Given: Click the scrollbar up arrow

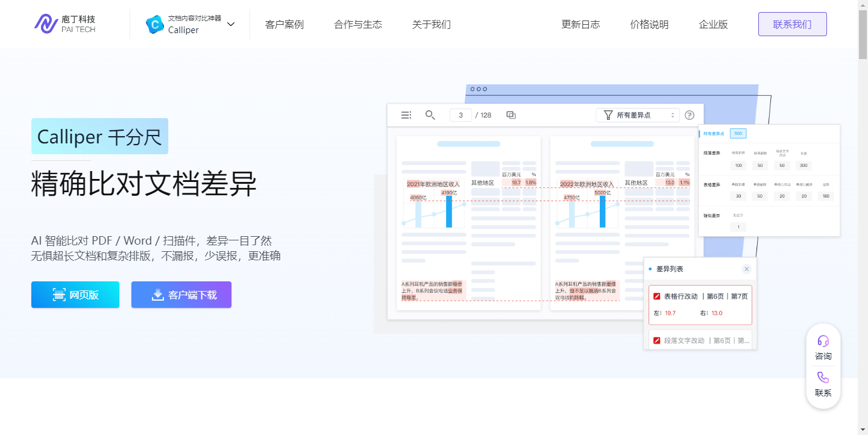Looking at the screenshot, I should point(863,5).
